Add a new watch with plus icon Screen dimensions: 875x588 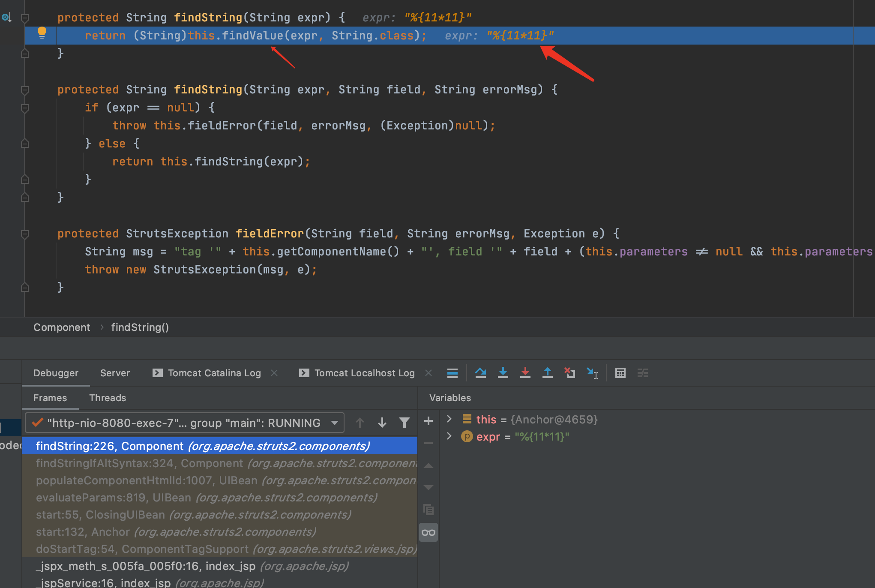pyautogui.click(x=428, y=421)
